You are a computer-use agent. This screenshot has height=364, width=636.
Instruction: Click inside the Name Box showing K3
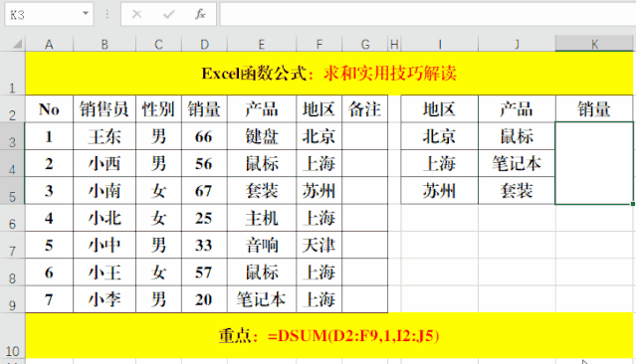[43, 15]
